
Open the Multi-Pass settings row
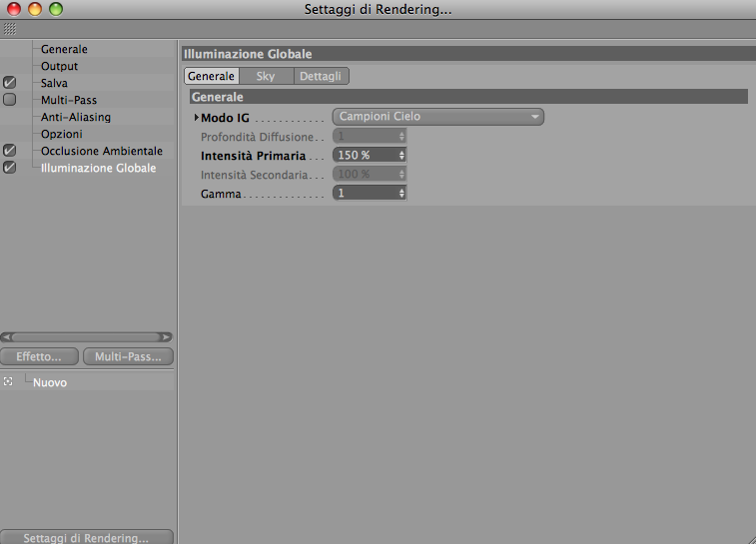(69, 100)
